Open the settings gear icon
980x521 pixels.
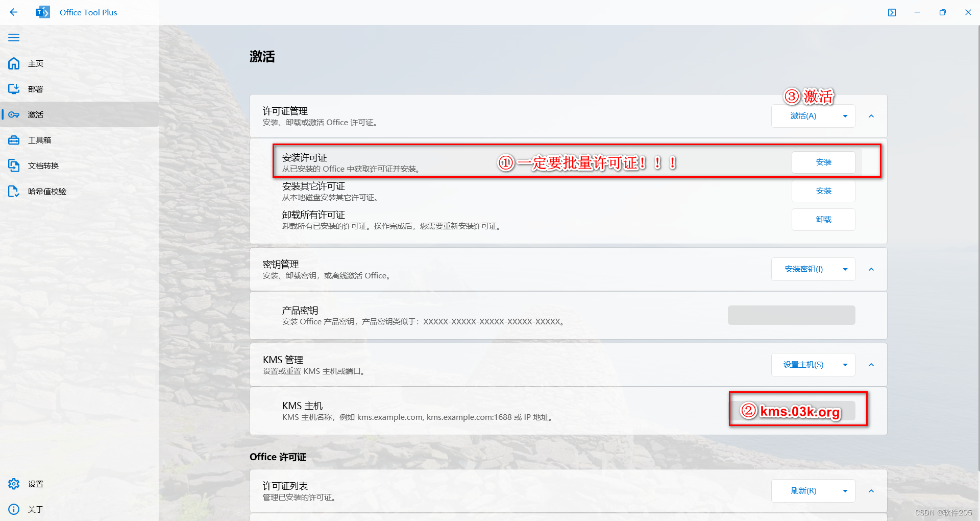(x=13, y=484)
